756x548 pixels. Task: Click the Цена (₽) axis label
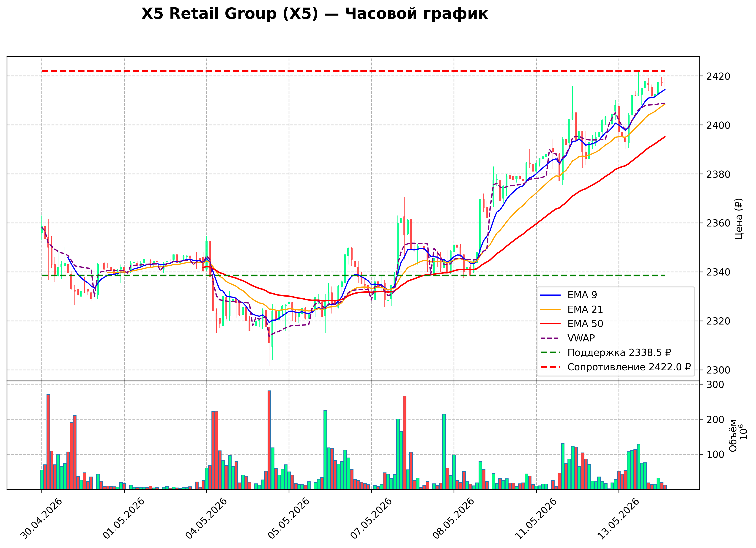point(739,219)
